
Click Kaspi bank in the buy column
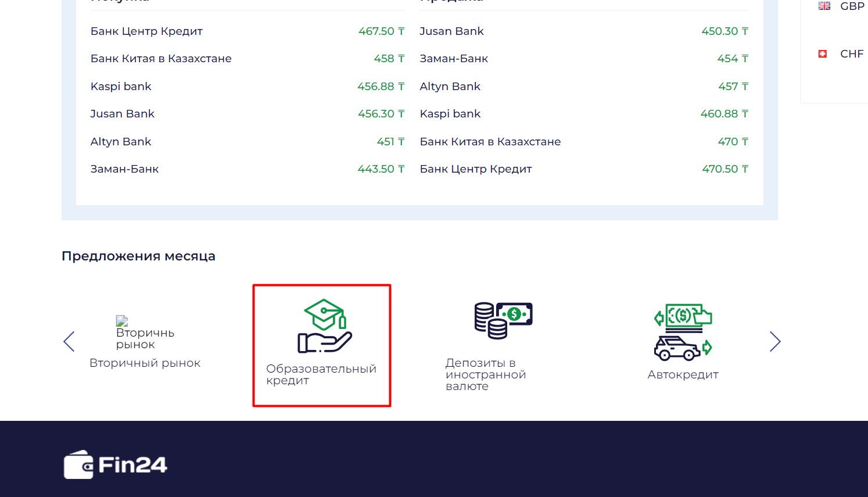[x=121, y=87]
